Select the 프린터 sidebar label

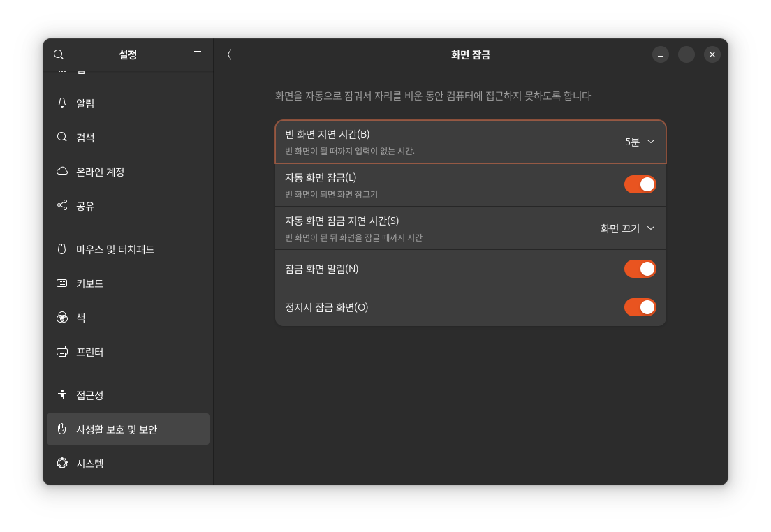(89, 352)
